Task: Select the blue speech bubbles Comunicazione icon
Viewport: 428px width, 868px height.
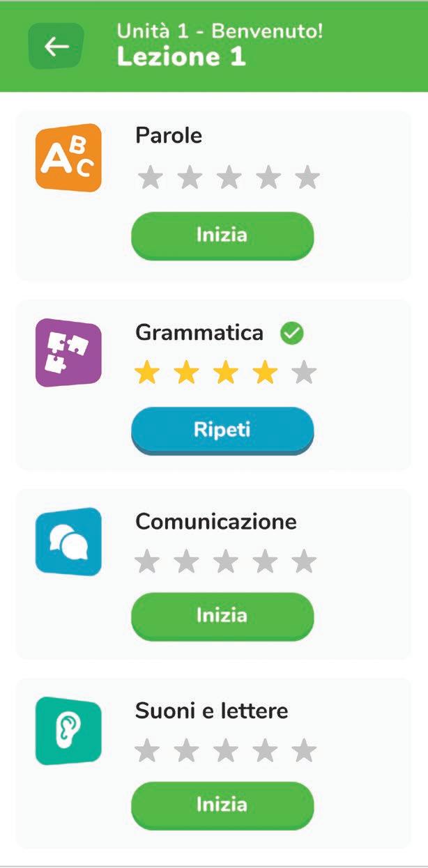Action: coord(68,541)
